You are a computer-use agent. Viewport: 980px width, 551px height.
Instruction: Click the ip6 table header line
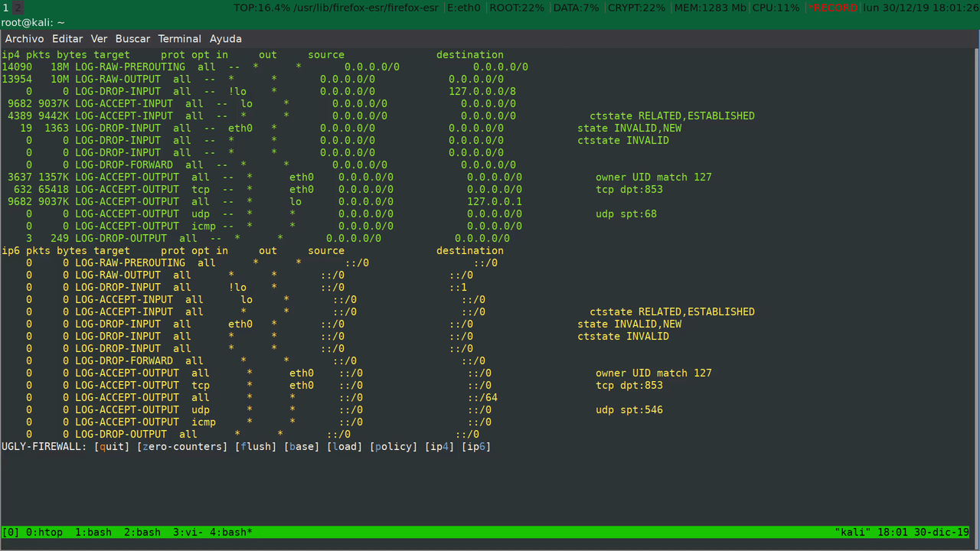(253, 250)
